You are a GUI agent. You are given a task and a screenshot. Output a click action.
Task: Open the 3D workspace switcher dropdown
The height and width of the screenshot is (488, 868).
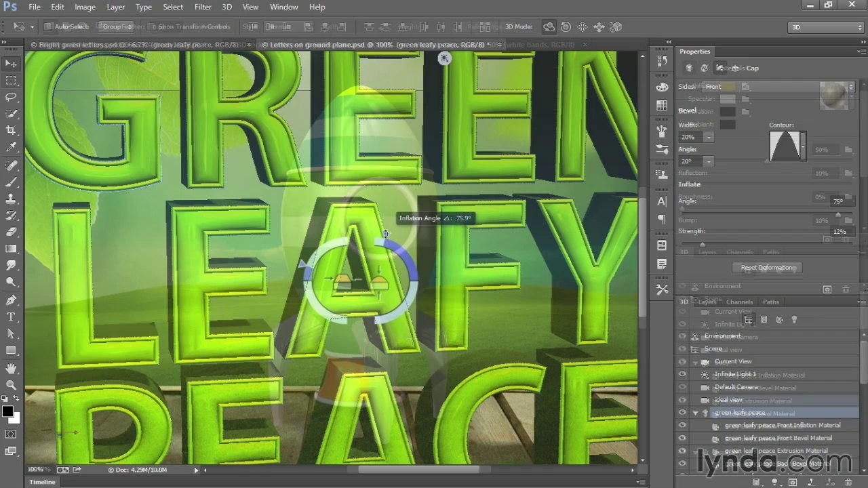click(826, 27)
